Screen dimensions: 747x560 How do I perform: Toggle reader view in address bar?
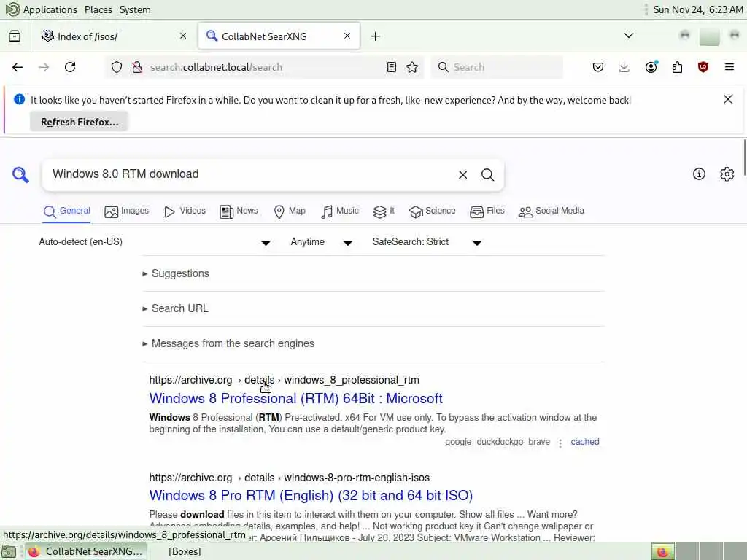[392, 67]
